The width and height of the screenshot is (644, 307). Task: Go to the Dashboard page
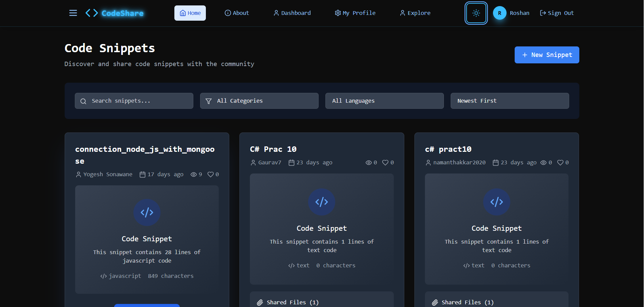pos(292,13)
